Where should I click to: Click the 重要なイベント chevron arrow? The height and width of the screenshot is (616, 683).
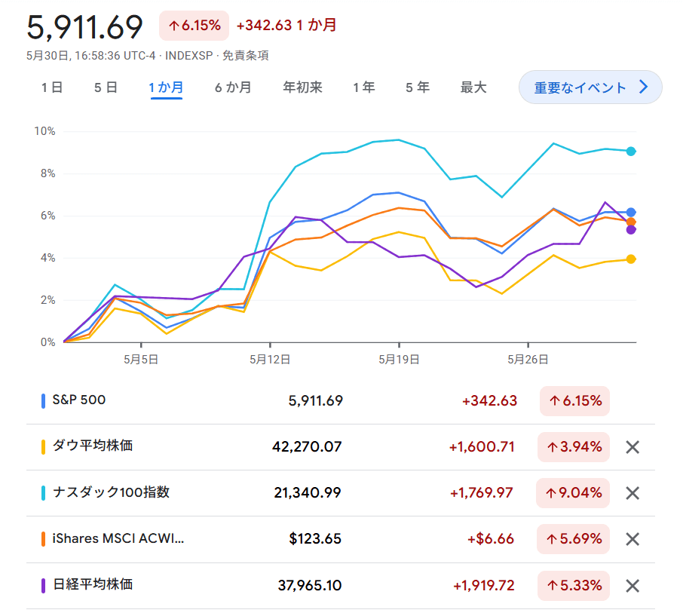(643, 87)
